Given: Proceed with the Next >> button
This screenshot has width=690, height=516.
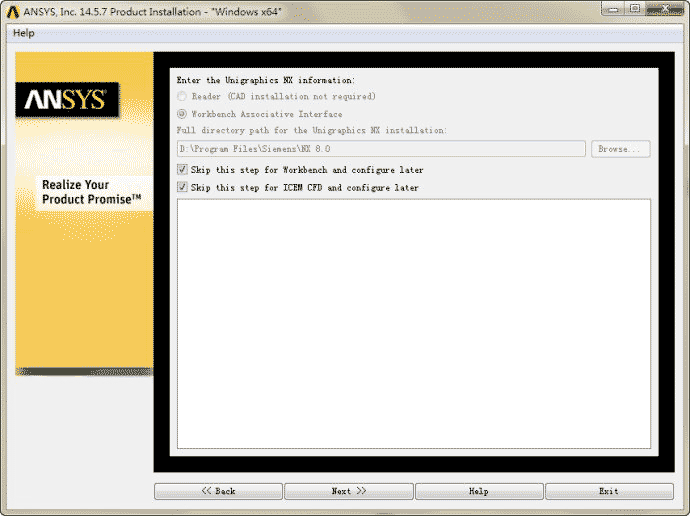Looking at the screenshot, I should (349, 491).
